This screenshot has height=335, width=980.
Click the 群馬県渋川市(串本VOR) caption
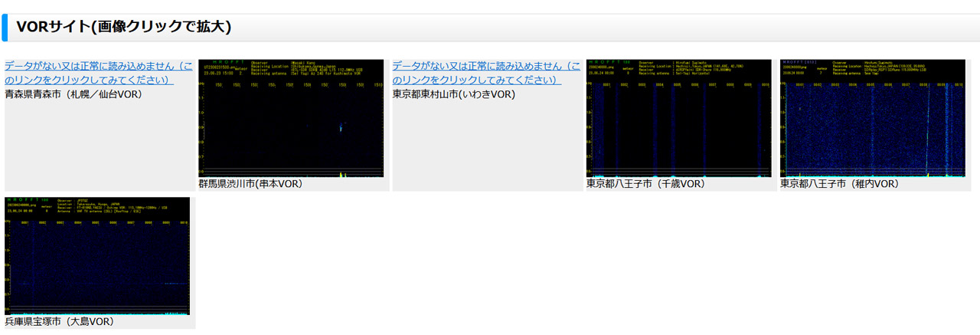pos(250,184)
